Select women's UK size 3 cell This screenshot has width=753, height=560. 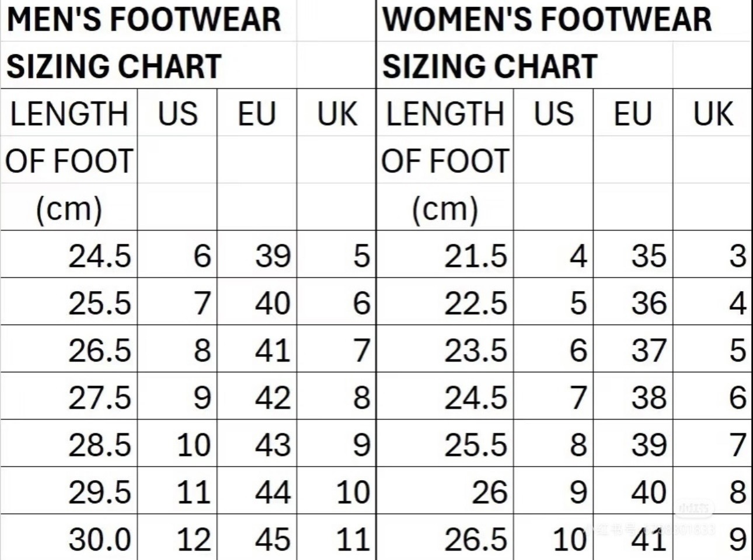point(737,256)
